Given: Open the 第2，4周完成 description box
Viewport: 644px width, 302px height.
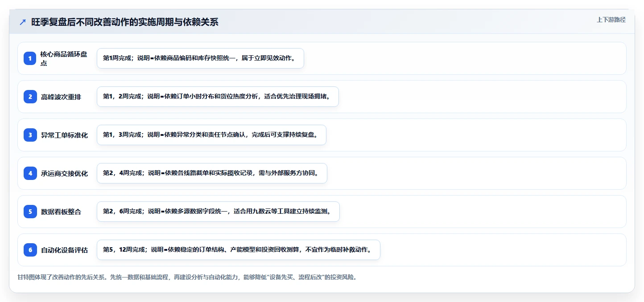Looking at the screenshot, I should (212, 173).
